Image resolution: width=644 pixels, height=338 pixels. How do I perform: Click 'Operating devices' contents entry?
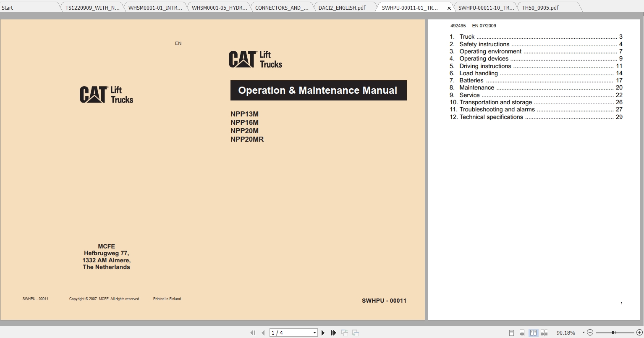[x=536, y=58]
